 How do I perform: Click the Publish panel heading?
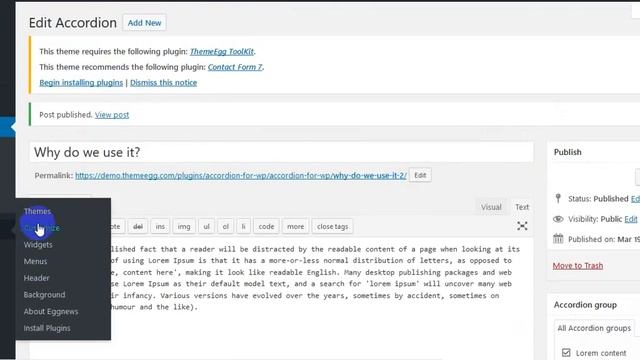567,152
